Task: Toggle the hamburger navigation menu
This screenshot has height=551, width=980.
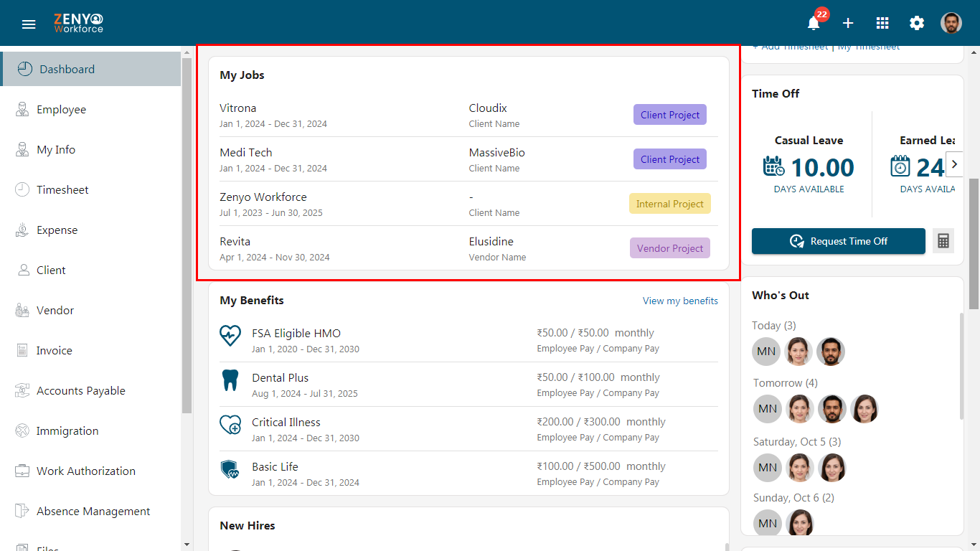Action: coord(29,24)
